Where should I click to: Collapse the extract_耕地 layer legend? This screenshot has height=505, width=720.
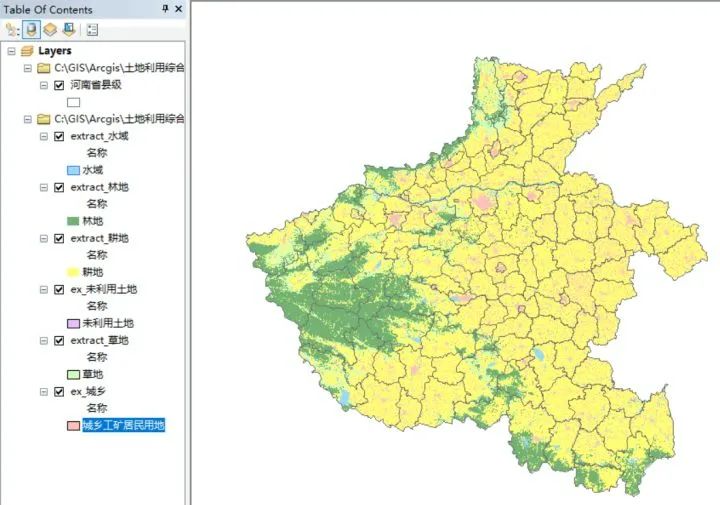coord(44,238)
